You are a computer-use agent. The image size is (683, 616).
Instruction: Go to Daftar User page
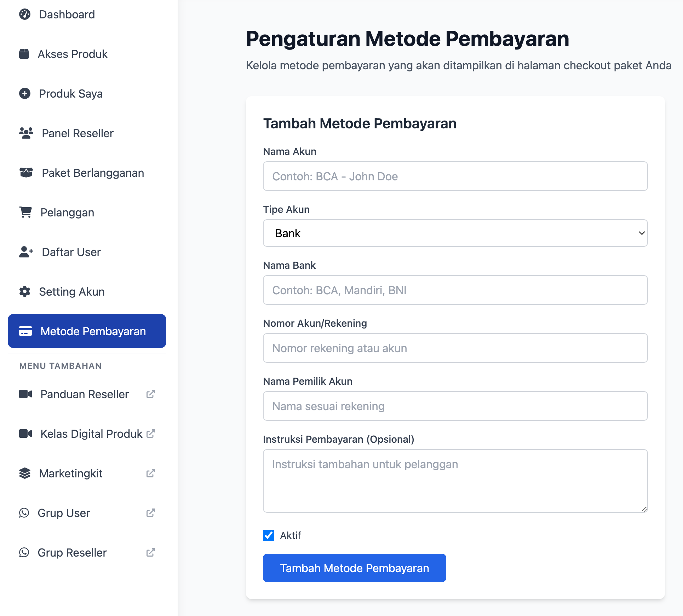pos(71,252)
